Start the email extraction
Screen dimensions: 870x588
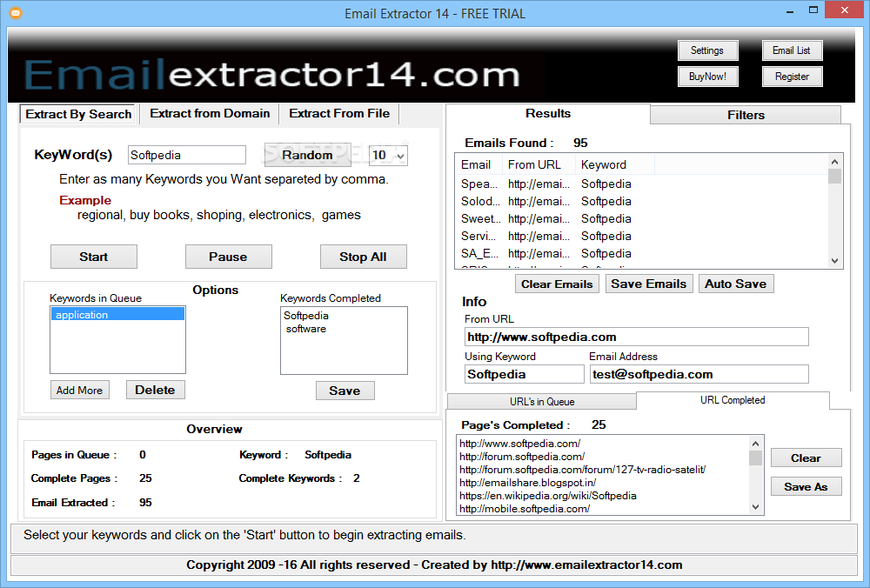[x=94, y=257]
